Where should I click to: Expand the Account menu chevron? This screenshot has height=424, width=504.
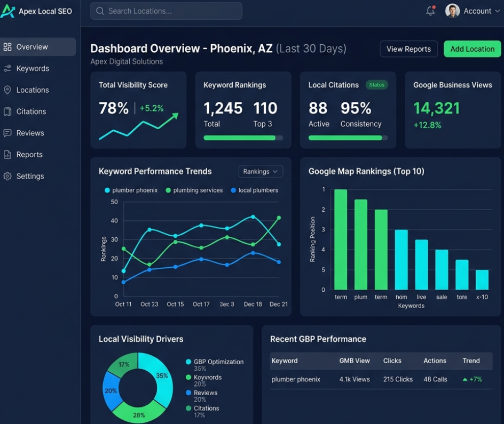coord(497,11)
